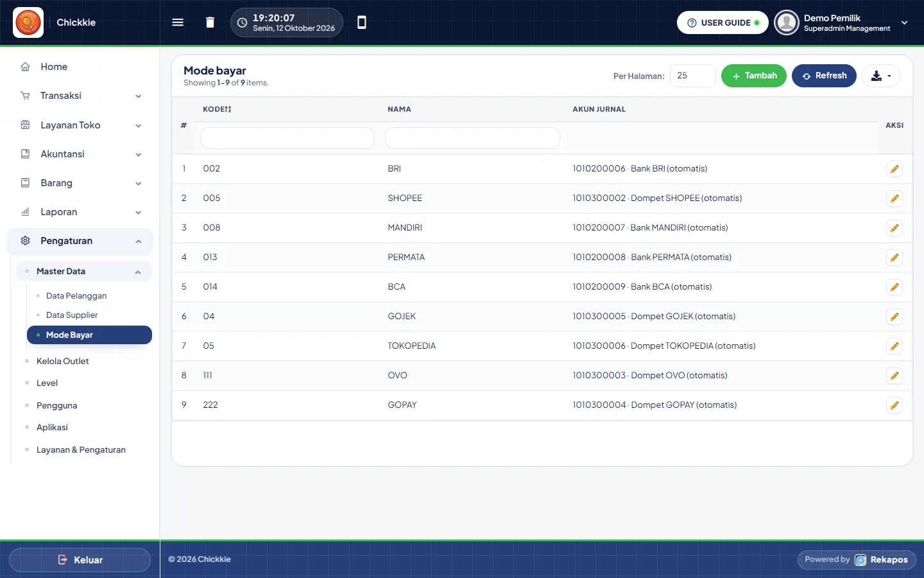Click the user avatar icon

[x=786, y=22]
